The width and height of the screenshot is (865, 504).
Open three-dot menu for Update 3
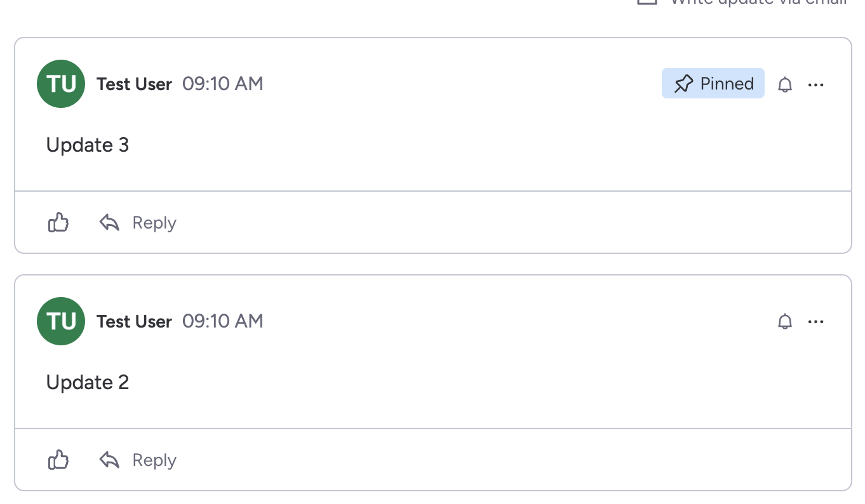pyautogui.click(x=816, y=84)
